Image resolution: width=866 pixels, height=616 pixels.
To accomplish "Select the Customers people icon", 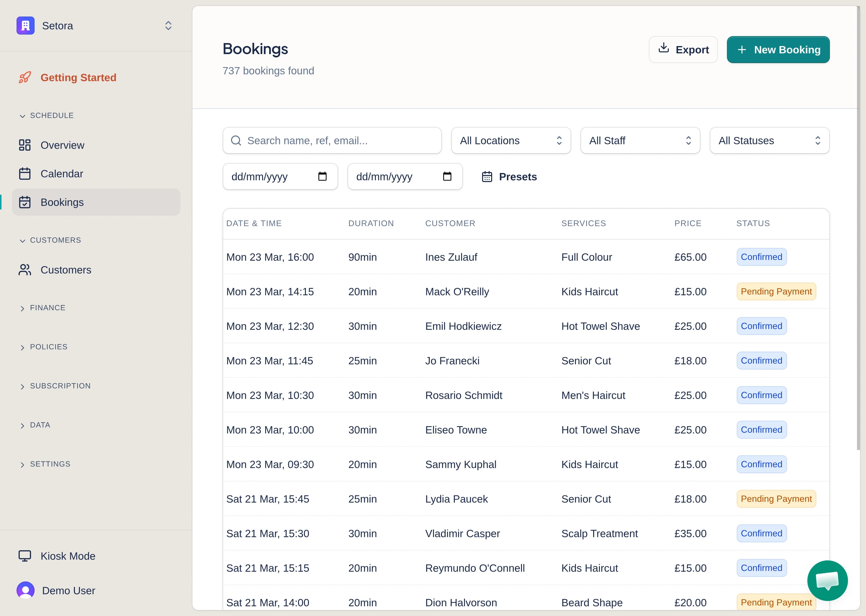I will click(25, 270).
